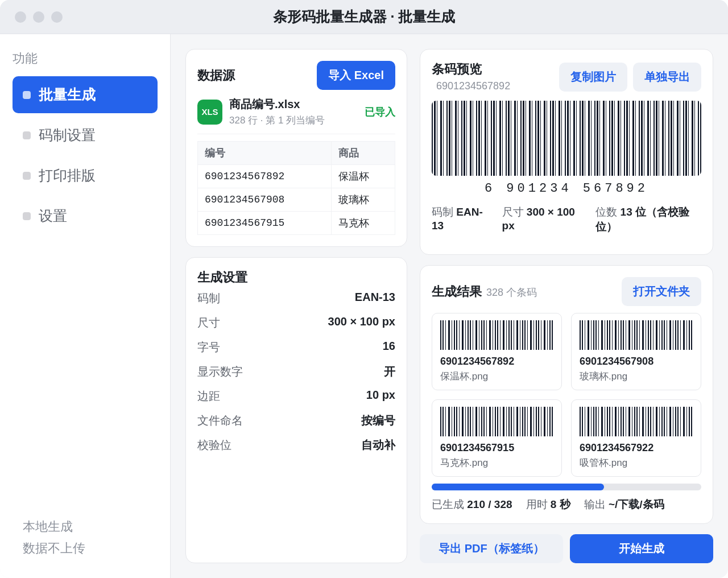Select table cell 6901234567908

(x=264, y=200)
